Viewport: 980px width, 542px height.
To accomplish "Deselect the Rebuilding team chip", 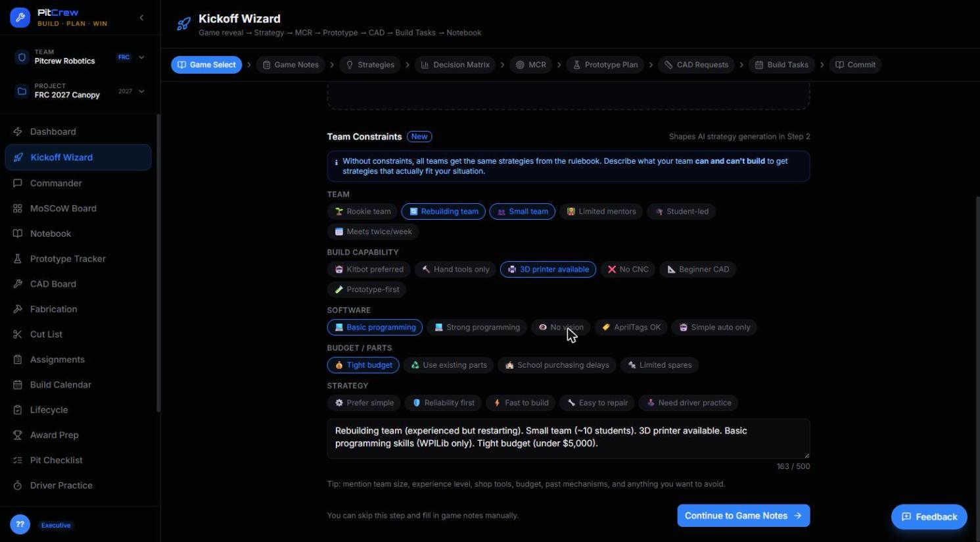I will click(444, 211).
